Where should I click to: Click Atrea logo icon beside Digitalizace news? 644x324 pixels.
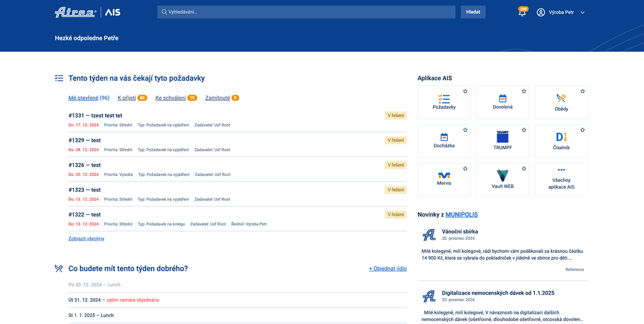point(429,297)
